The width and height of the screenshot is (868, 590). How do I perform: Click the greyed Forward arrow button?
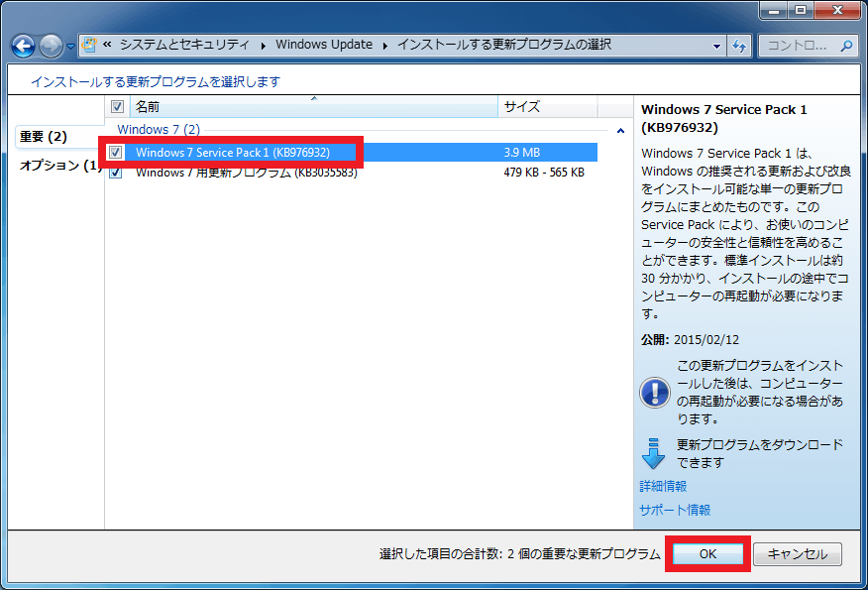tap(51, 46)
